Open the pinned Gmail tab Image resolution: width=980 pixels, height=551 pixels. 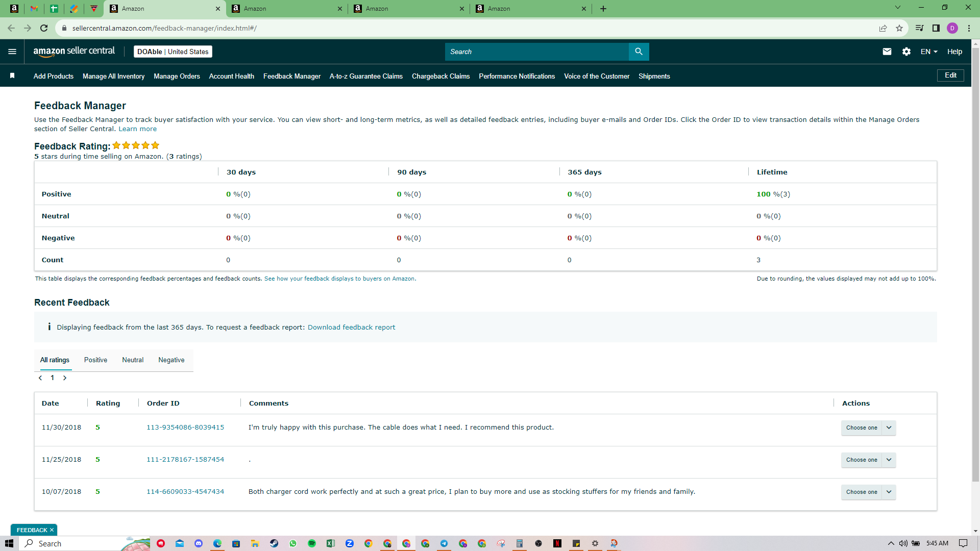pyautogui.click(x=34, y=9)
